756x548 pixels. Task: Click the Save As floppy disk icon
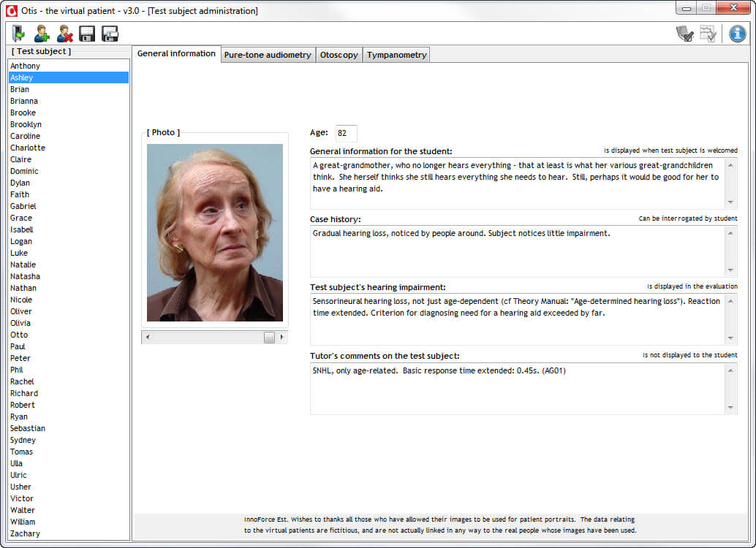click(x=110, y=34)
